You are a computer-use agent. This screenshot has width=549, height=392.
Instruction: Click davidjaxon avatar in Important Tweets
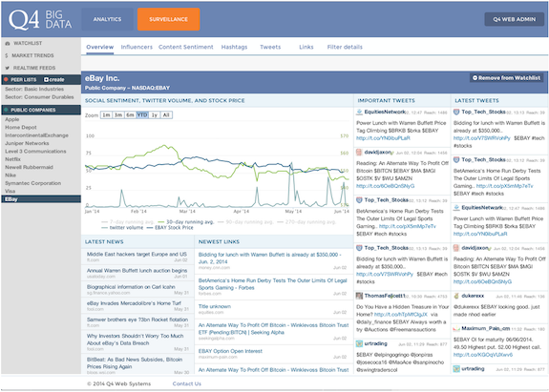(x=359, y=152)
